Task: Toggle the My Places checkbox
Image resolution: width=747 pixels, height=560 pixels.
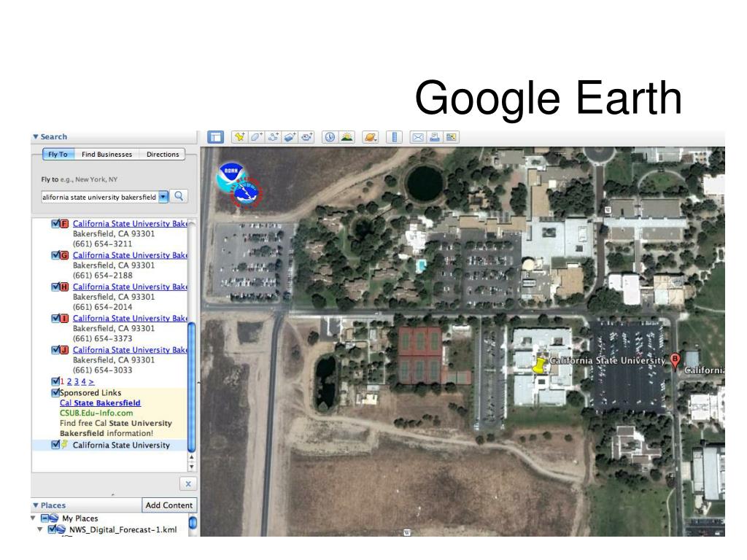Action: tap(44, 518)
